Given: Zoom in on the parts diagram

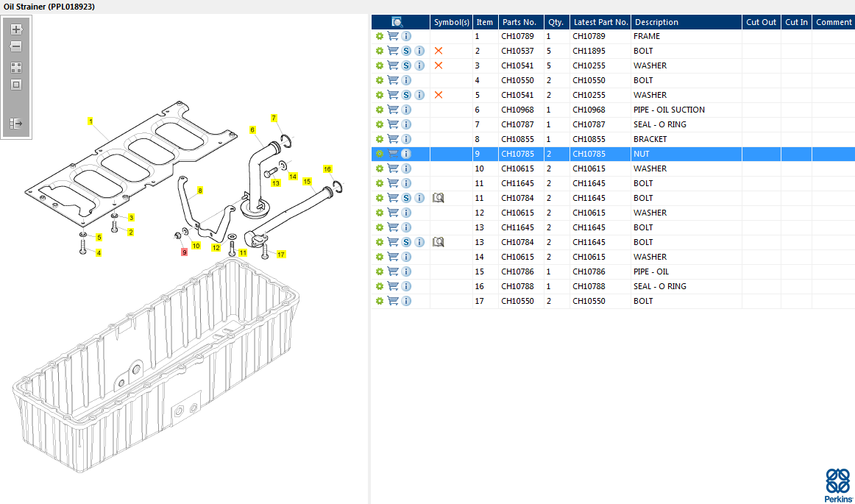Looking at the screenshot, I should click(16, 30).
